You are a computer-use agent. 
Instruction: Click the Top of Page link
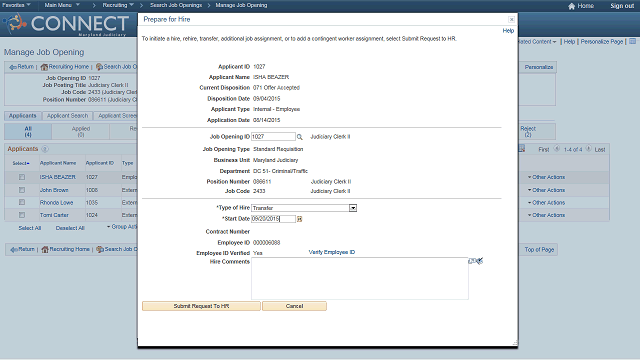coord(539,250)
